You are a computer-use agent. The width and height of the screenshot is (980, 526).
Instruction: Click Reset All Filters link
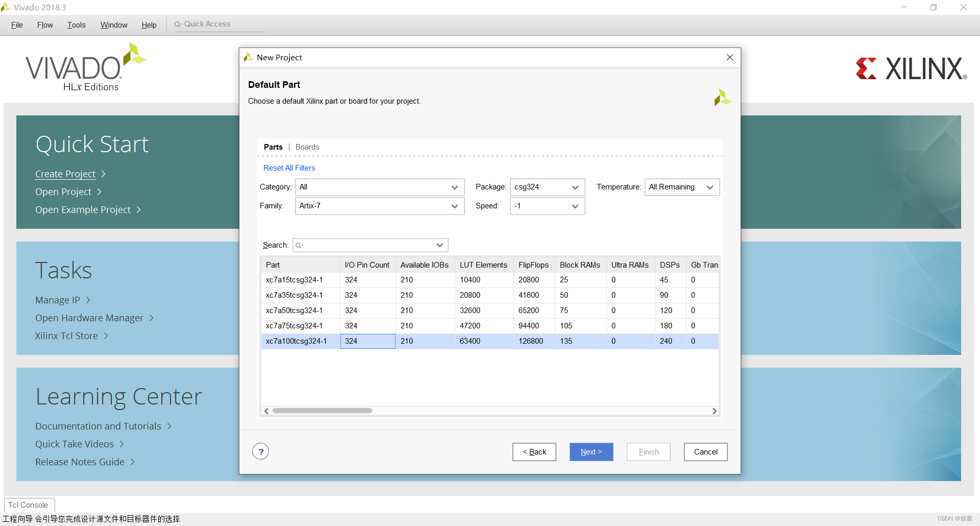289,168
